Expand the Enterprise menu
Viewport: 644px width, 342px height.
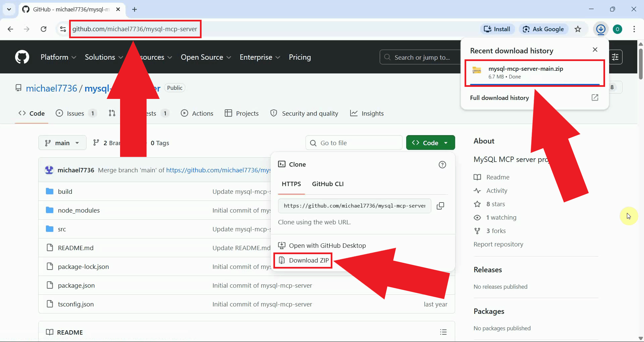260,57
